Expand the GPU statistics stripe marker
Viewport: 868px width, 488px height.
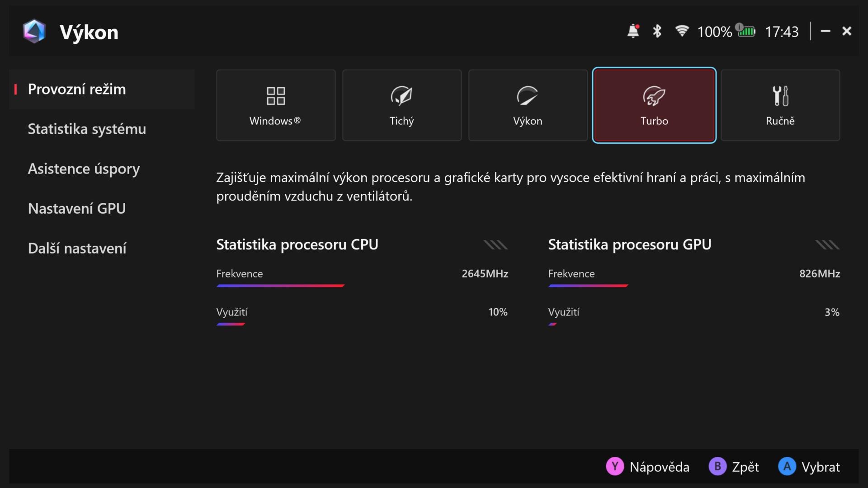tap(827, 245)
